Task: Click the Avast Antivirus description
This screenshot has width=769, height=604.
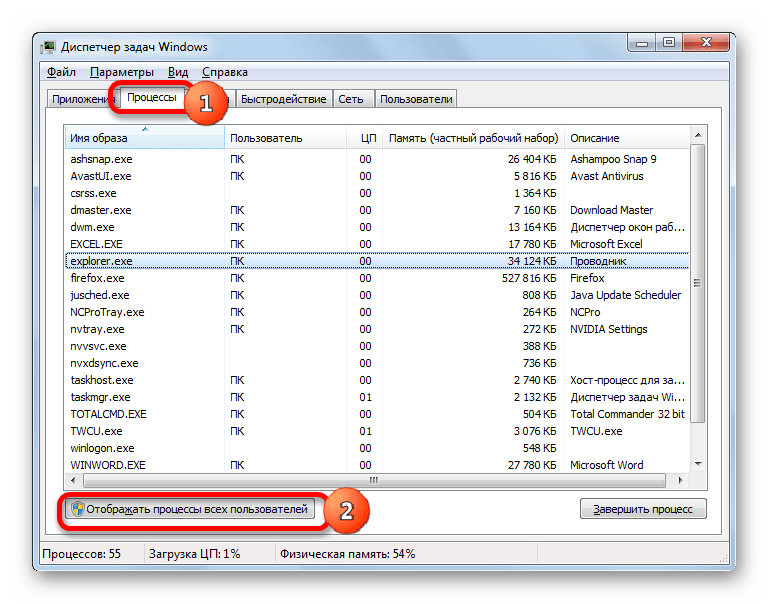Action: pyautogui.click(x=607, y=176)
